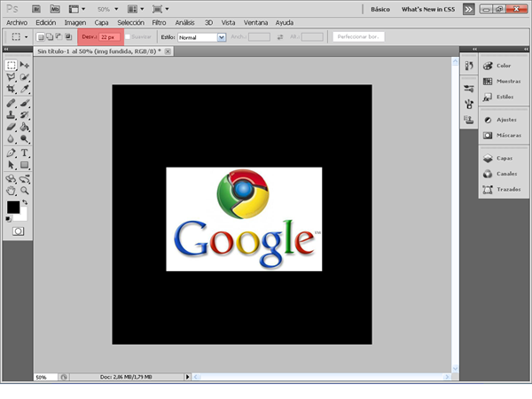Open the Máscaras panel
Image resolution: width=532 pixels, height=399 pixels.
click(503, 135)
